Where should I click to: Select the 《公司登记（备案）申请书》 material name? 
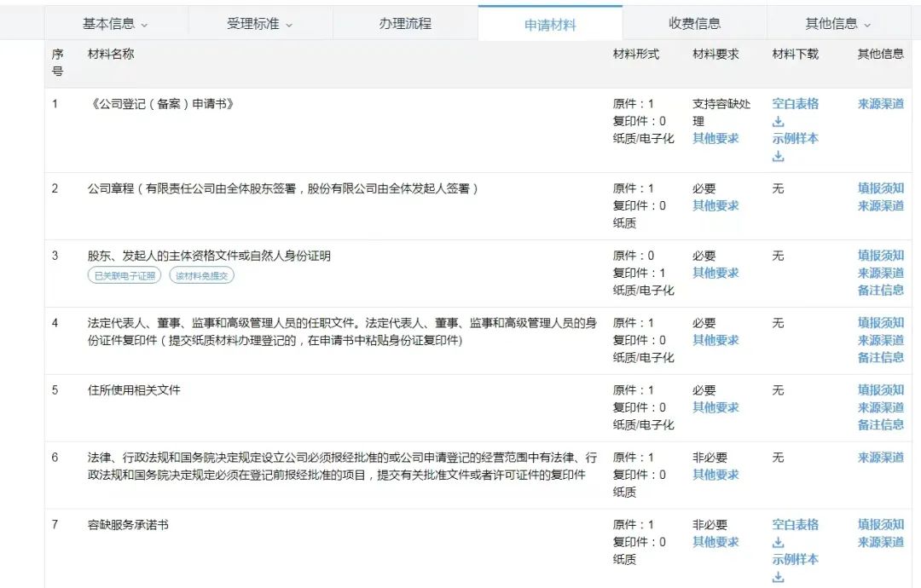[x=161, y=104]
